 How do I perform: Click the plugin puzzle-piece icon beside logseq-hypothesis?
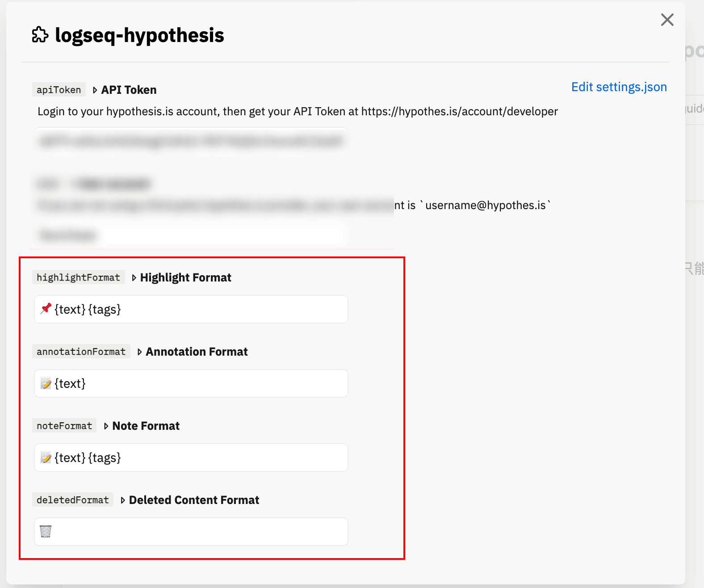pyautogui.click(x=40, y=35)
